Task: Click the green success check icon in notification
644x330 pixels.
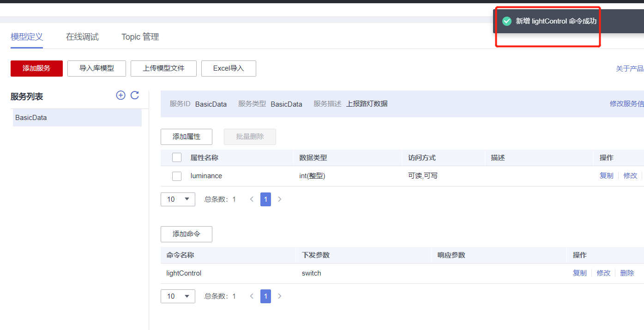Action: click(507, 21)
